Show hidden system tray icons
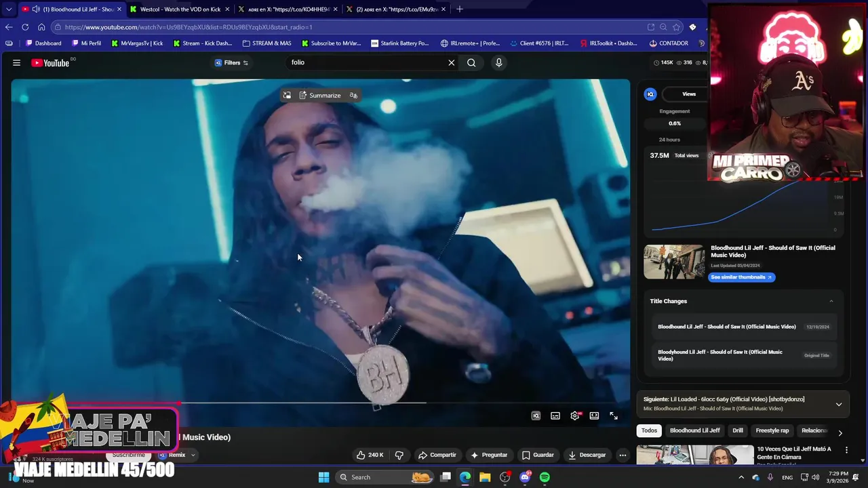This screenshot has width=868, height=488. (x=741, y=477)
